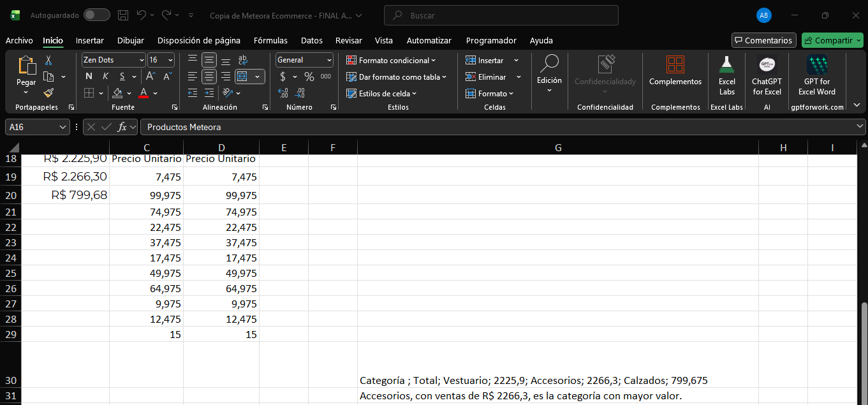868x405 pixels.
Task: Apply the red font color swatch
Action: click(x=143, y=93)
